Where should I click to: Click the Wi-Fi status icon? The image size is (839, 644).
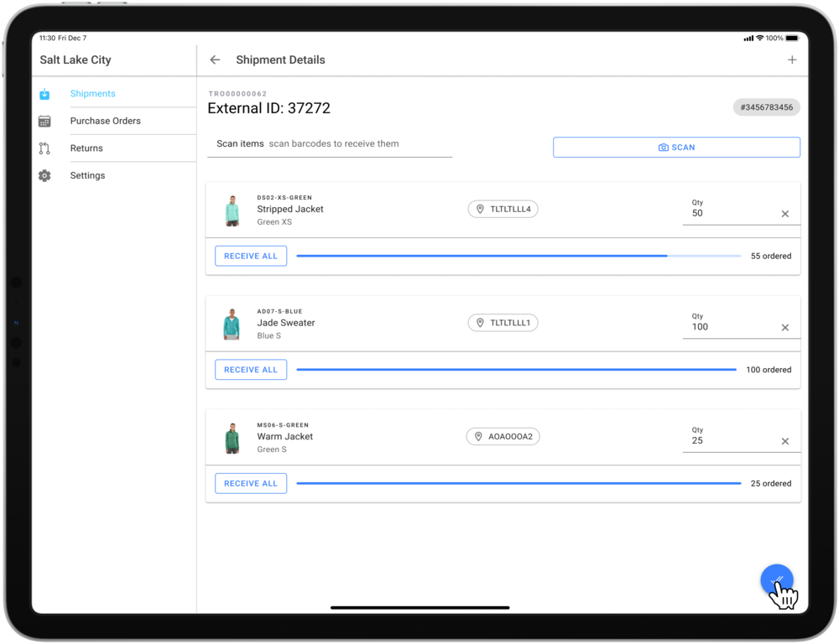tap(759, 38)
